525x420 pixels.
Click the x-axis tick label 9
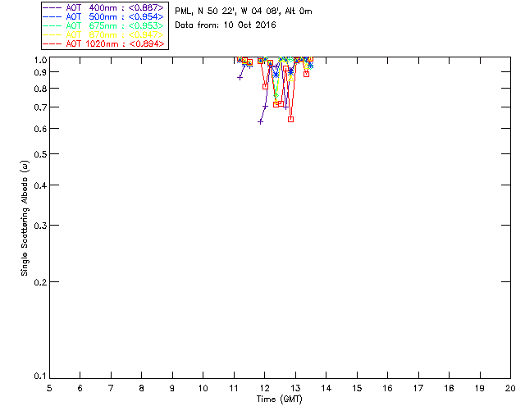[172, 389]
